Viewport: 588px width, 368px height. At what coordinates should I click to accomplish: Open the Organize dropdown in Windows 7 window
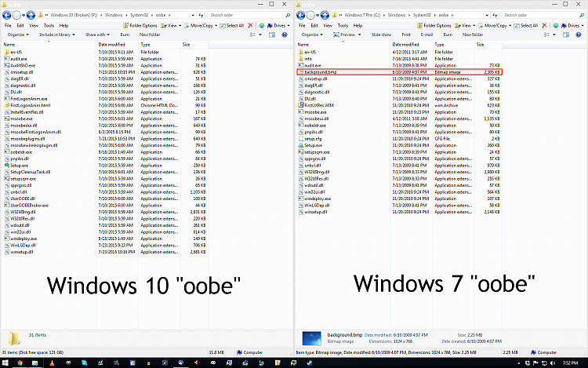tap(312, 35)
